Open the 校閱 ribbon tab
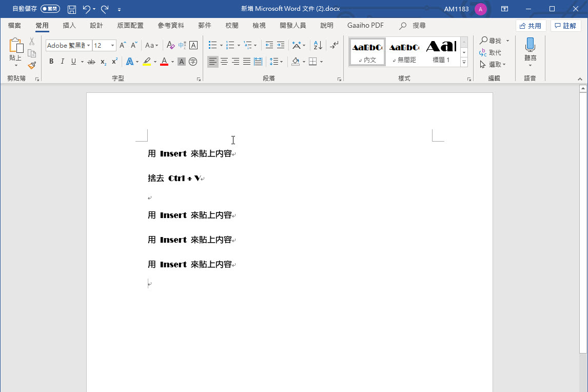 [231, 25]
